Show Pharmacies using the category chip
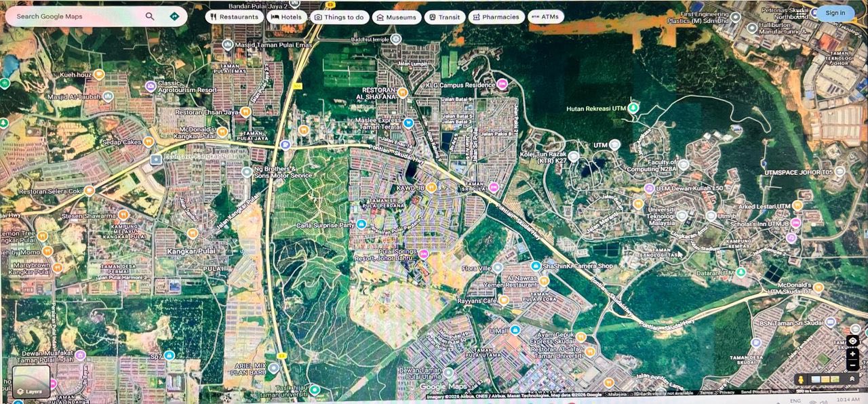 tap(496, 17)
